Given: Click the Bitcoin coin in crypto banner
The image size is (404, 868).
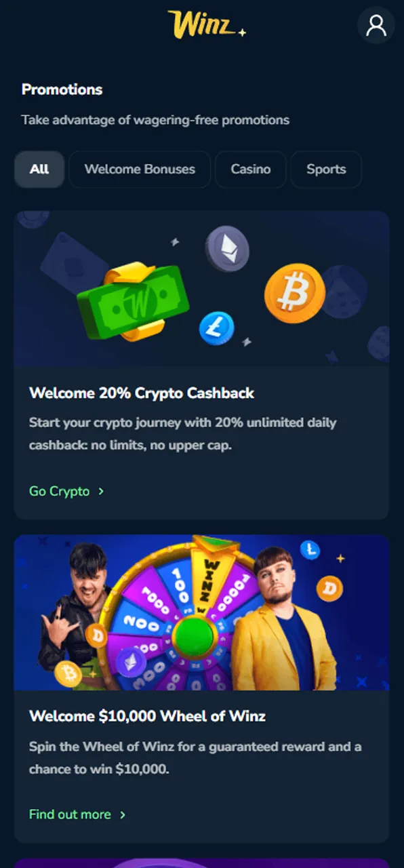Looking at the screenshot, I should click(x=295, y=293).
